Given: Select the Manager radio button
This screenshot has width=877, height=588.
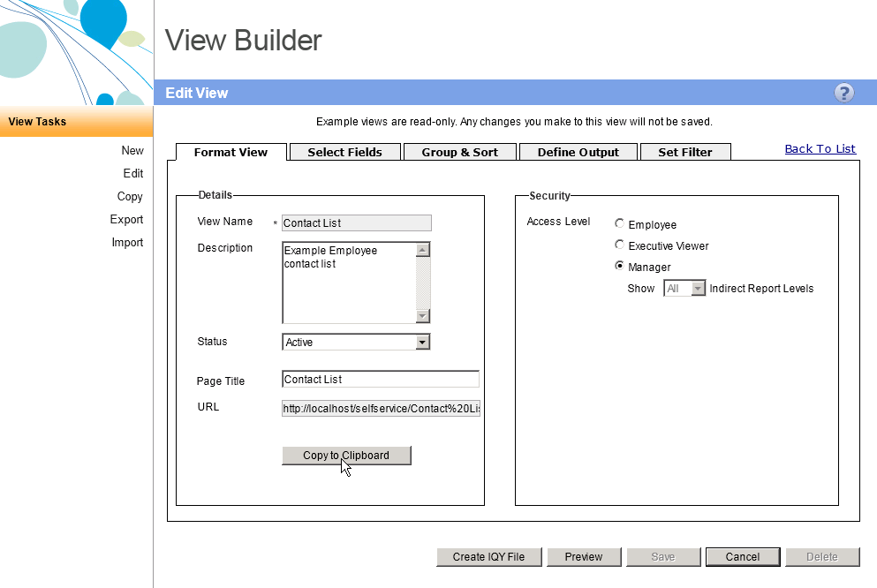Looking at the screenshot, I should [x=620, y=267].
